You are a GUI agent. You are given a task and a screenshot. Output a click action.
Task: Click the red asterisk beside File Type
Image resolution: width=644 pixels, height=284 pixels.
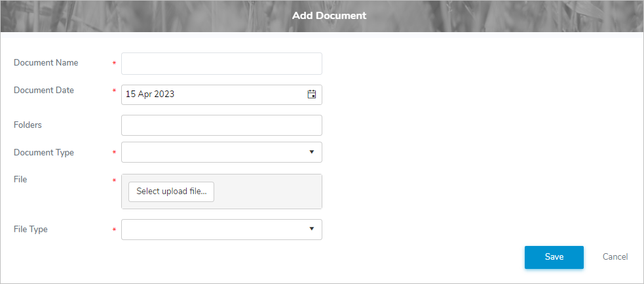(x=115, y=230)
